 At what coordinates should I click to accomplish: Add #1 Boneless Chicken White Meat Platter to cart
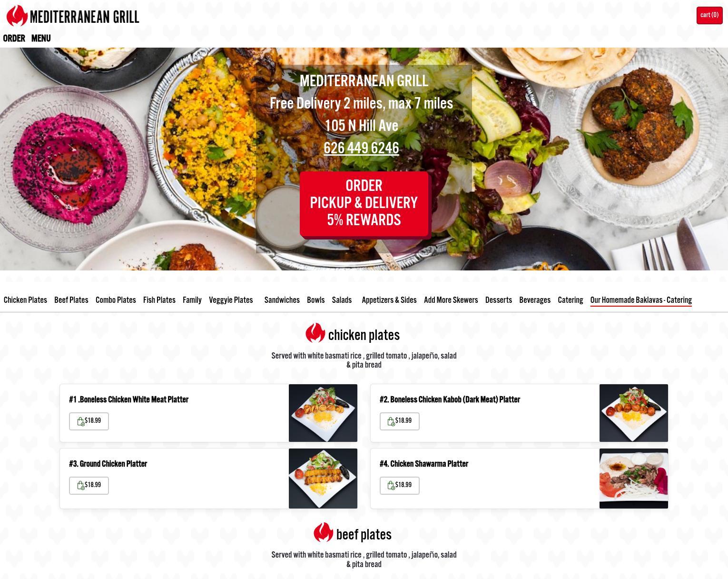click(89, 421)
